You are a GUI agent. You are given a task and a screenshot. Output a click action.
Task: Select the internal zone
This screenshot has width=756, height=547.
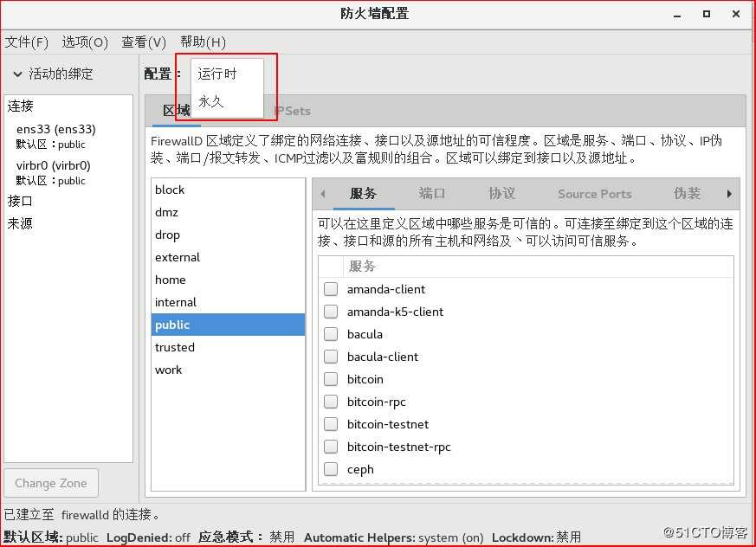228,302
